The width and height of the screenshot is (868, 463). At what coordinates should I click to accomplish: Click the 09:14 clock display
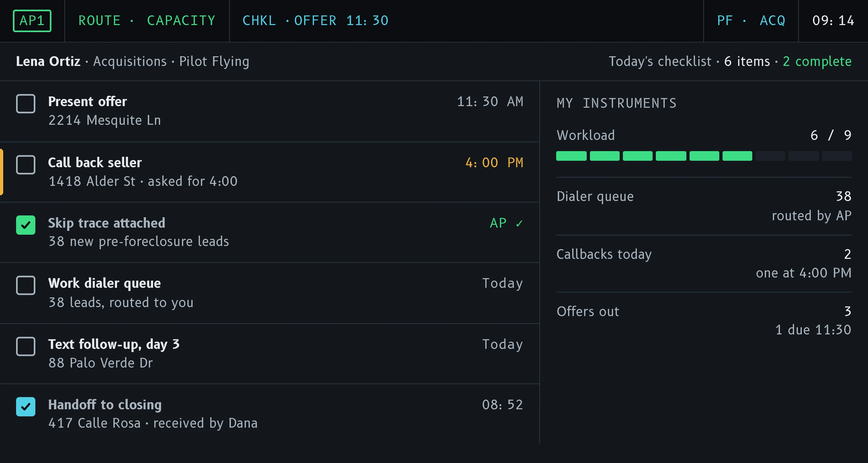833,21
